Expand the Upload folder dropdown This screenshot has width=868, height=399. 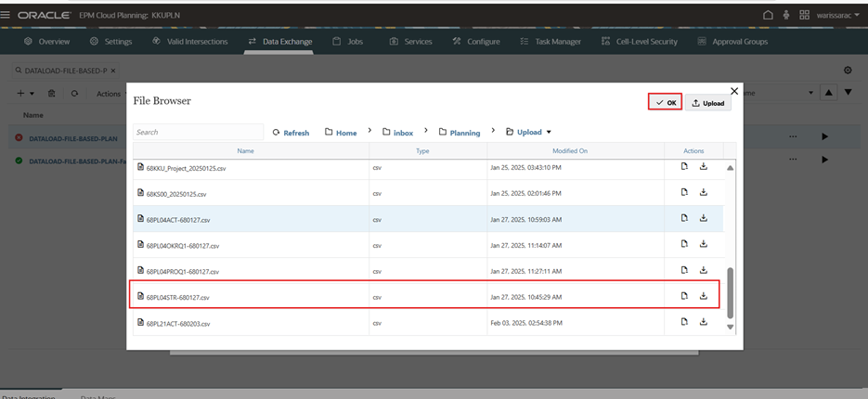(x=549, y=133)
